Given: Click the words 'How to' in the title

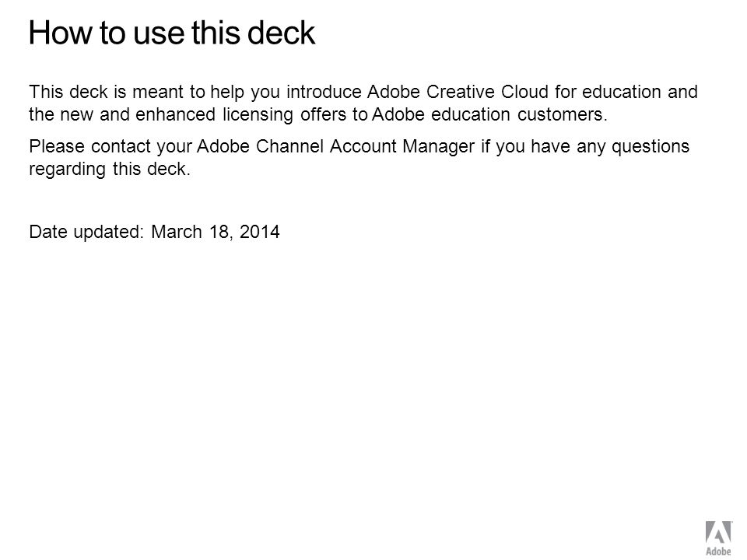Looking at the screenshot, I should point(79,33).
